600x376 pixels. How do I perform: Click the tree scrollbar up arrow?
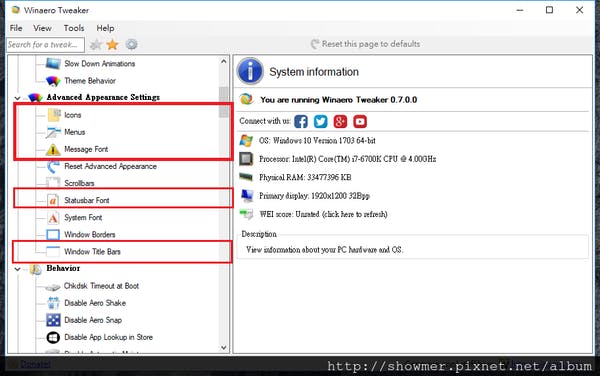coord(224,61)
